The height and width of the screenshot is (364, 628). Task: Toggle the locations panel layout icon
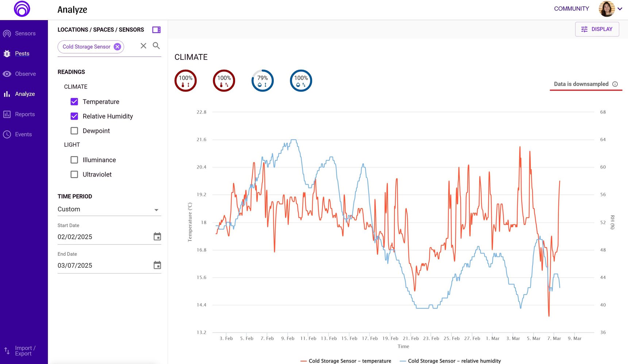click(156, 30)
